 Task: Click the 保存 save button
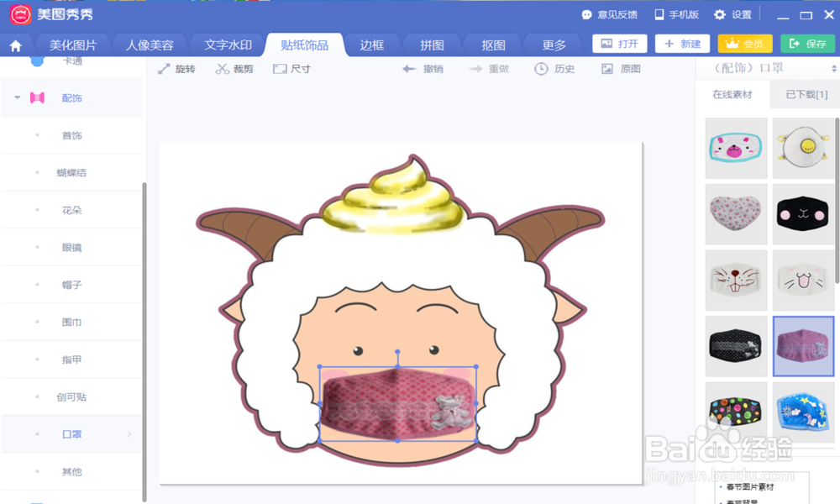tap(808, 44)
